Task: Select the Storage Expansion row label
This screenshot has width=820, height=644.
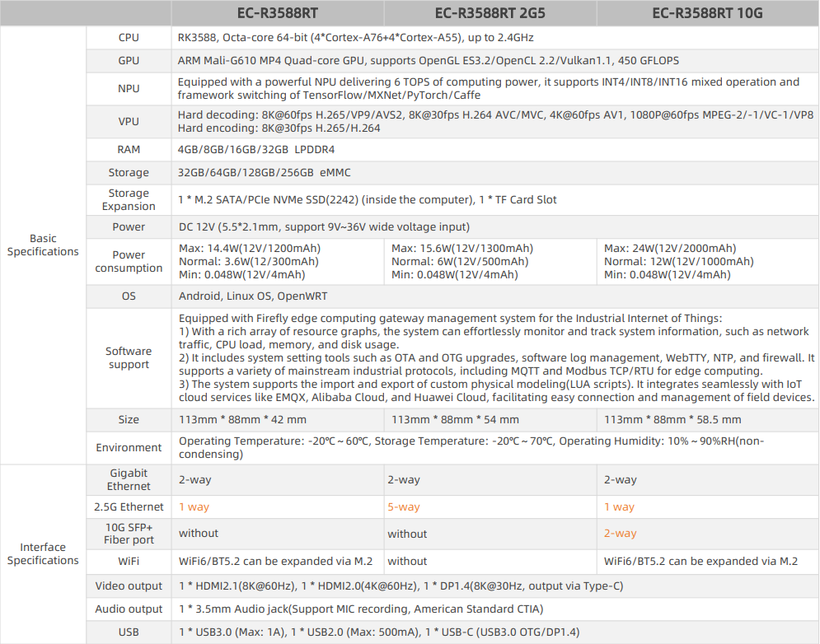Action: point(129,199)
